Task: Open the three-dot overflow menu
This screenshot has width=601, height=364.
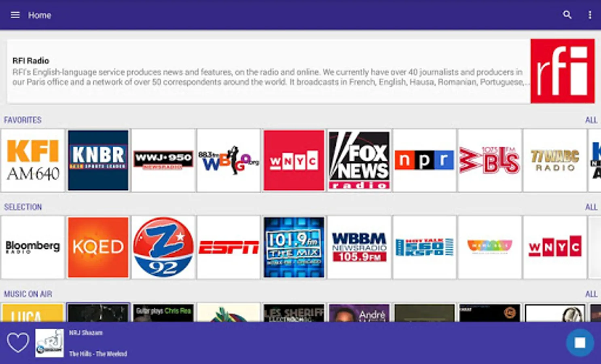Action: 590,15
